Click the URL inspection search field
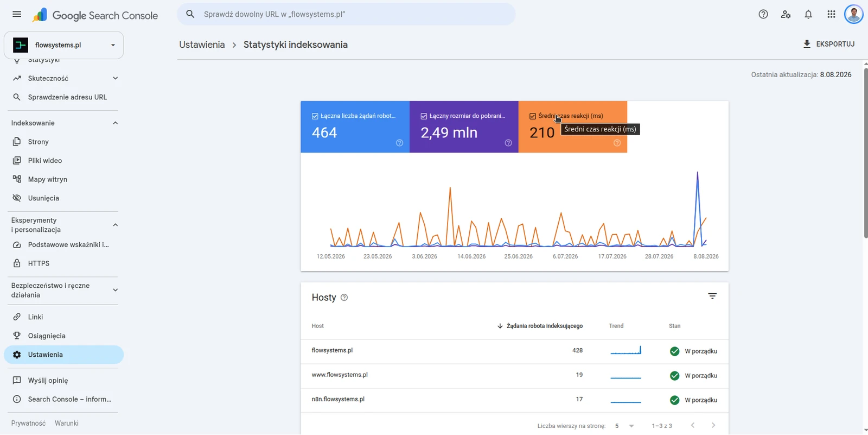 346,14
